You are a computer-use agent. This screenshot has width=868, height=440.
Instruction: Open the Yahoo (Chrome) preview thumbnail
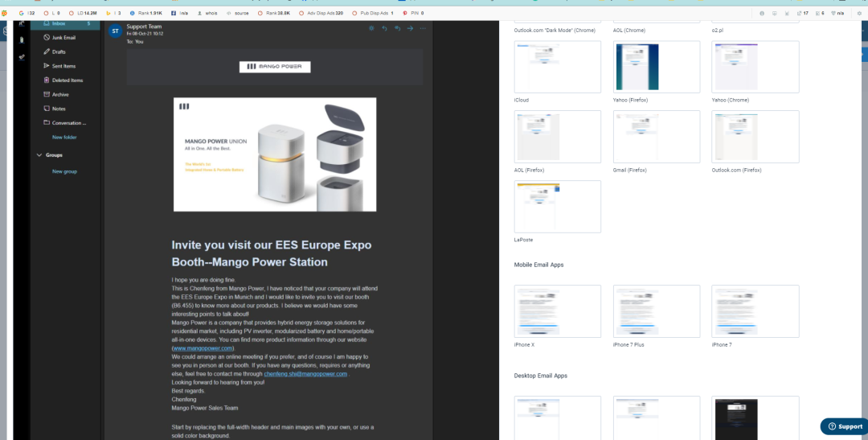click(x=755, y=67)
